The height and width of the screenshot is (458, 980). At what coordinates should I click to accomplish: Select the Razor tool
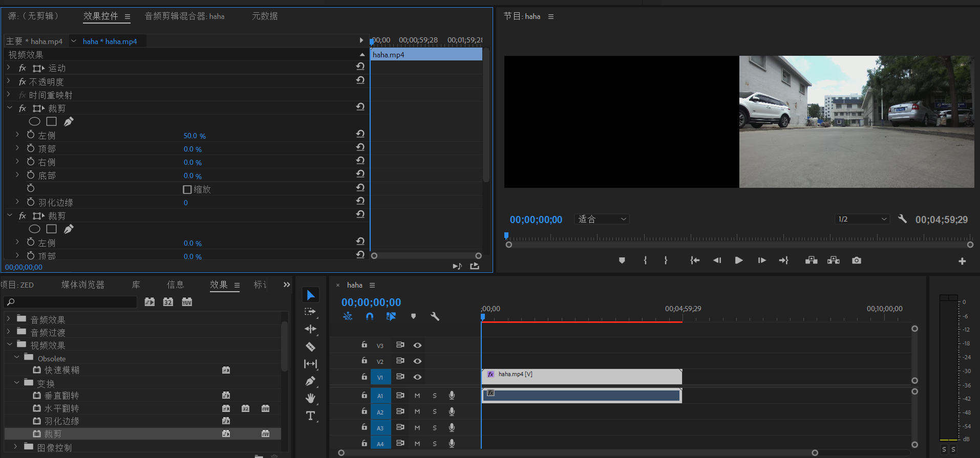click(x=310, y=346)
